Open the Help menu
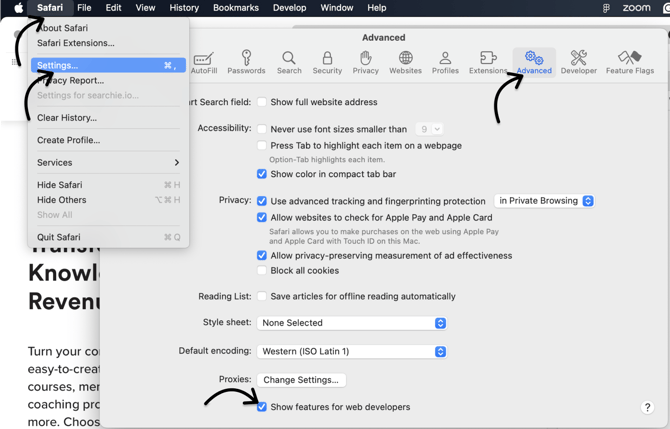This screenshot has height=429, width=670. tap(376, 8)
